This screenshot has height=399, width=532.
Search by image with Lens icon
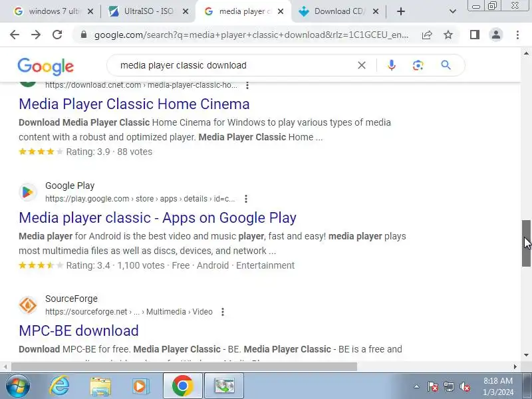click(418, 65)
